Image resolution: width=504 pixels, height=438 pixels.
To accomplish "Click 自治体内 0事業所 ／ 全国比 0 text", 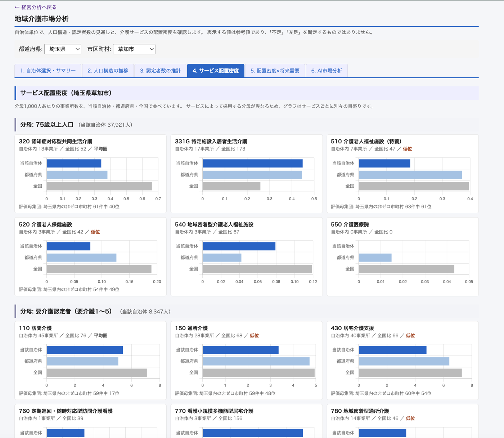I will point(362,232).
